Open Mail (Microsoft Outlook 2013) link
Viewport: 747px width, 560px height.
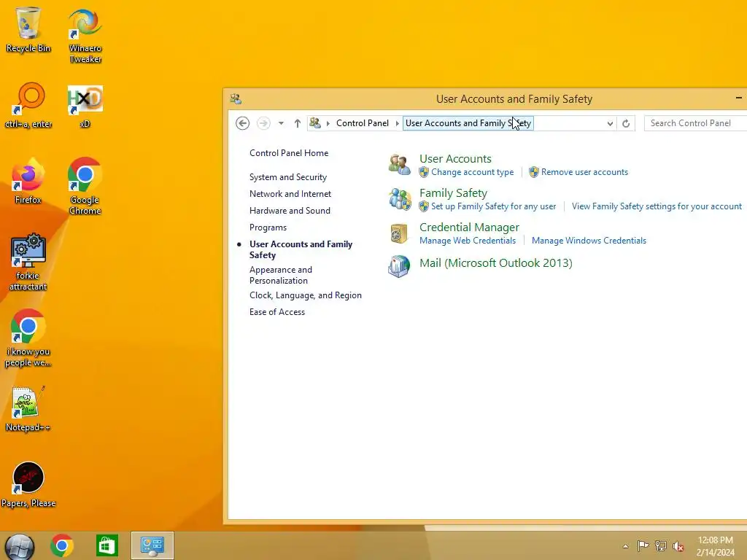pyautogui.click(x=495, y=262)
